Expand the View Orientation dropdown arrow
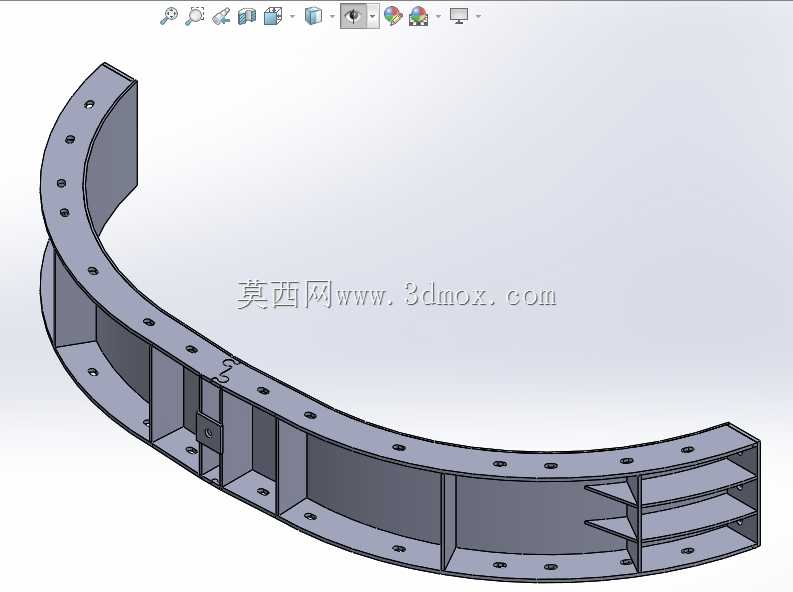Viewport: 793px width, 592px height. 292,16
